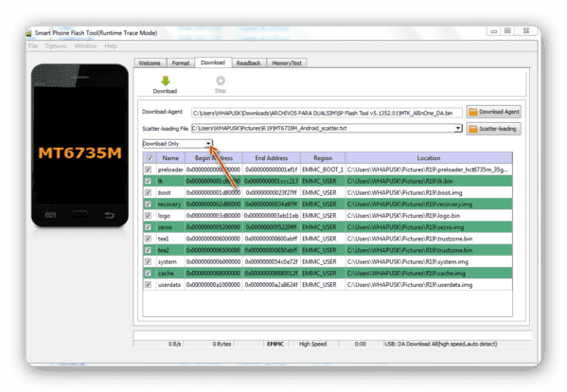Select the Download tab
This screenshot has height=392, width=567.
pos(213,62)
